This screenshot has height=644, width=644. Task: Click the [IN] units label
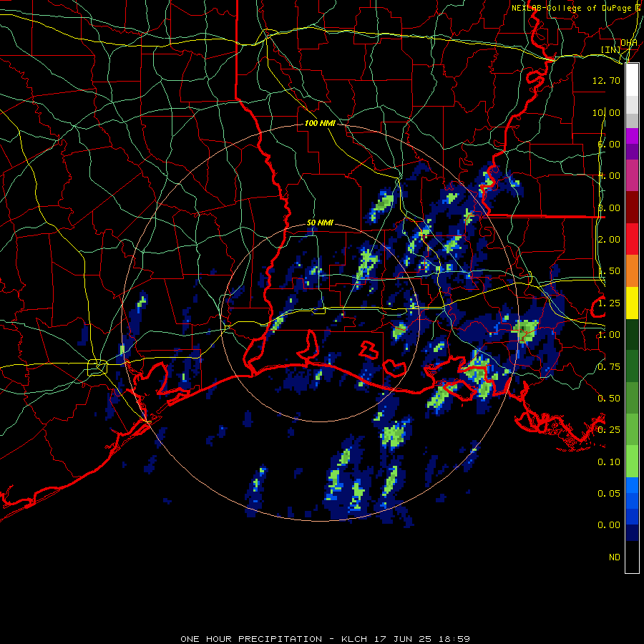pos(611,49)
